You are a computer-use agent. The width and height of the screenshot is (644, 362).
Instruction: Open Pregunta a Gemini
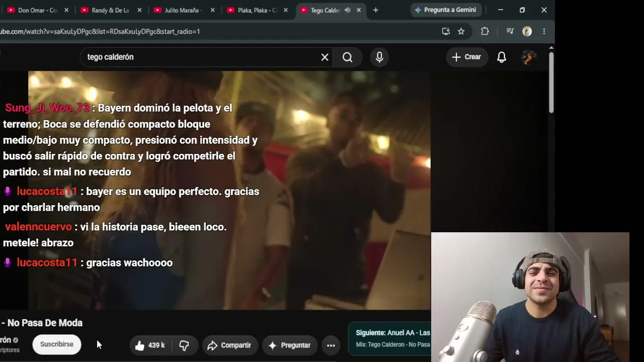(446, 10)
